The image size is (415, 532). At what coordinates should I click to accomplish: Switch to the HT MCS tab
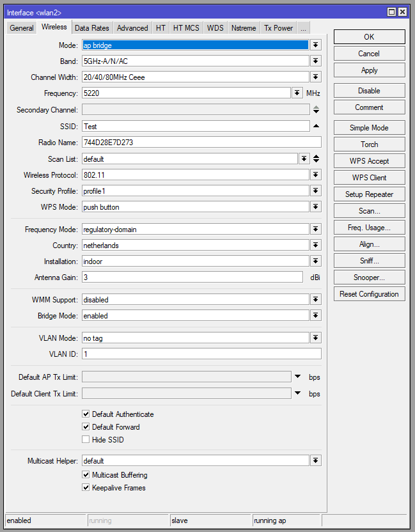tap(186, 28)
